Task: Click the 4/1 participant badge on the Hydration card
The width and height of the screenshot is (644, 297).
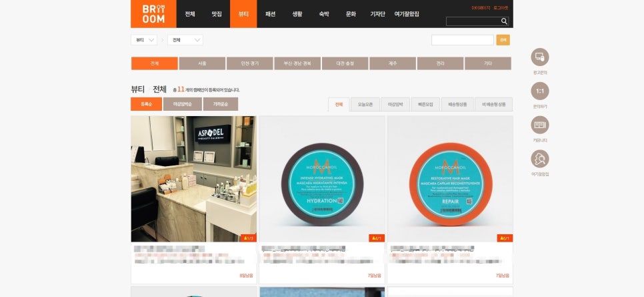Action: [377, 238]
